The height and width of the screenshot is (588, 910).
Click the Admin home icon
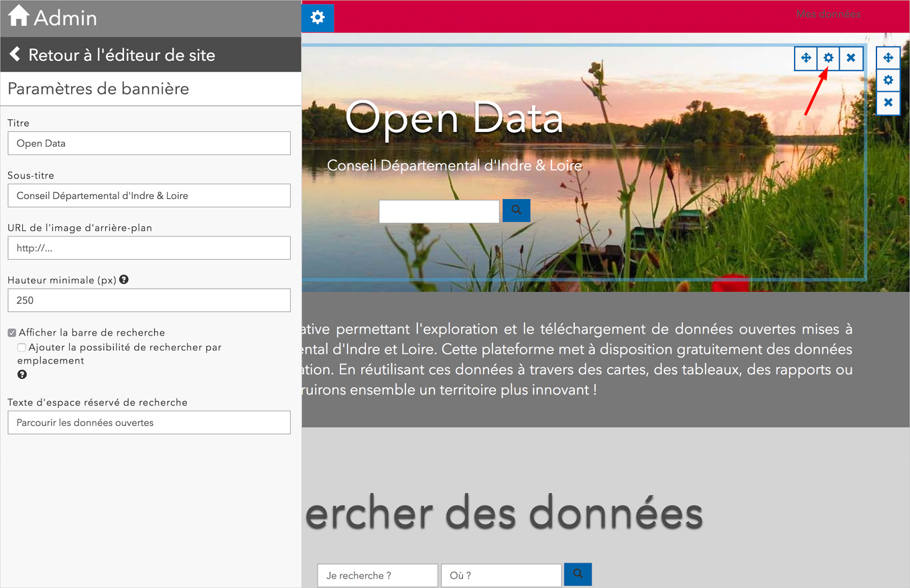point(18,15)
